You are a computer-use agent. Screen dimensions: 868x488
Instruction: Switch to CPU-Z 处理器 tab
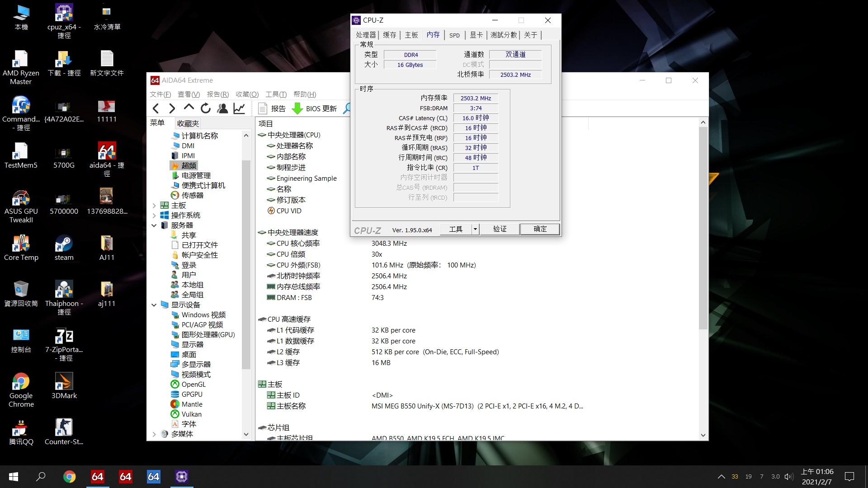366,35
